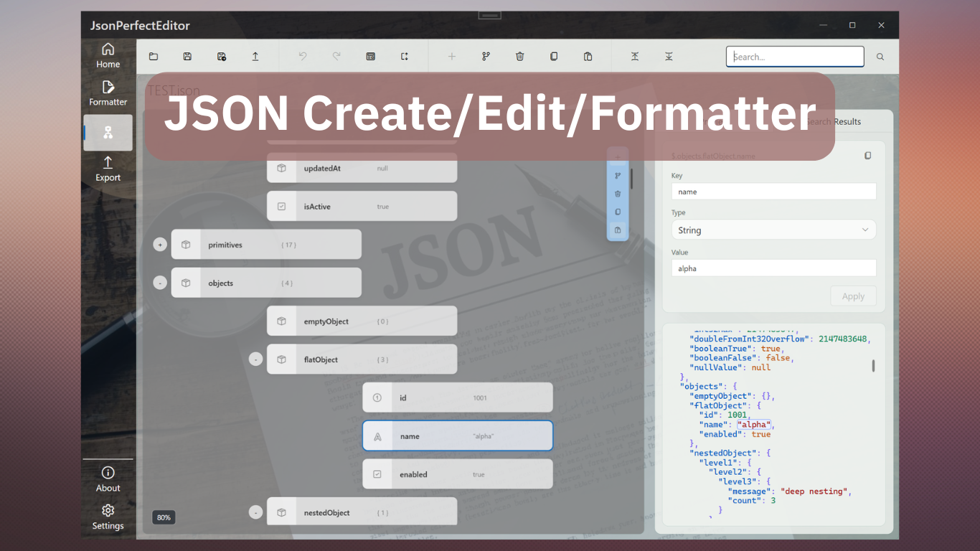Select the emptyObject node

click(362, 321)
